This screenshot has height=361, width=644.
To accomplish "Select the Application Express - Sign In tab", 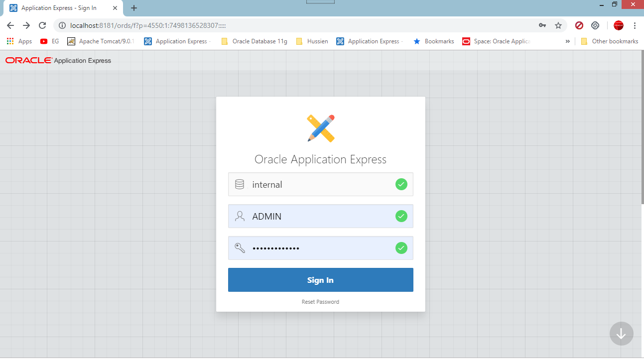I will point(60,8).
